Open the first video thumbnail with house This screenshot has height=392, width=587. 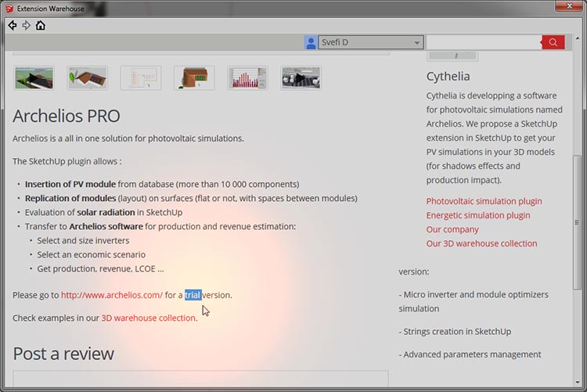coord(34,78)
